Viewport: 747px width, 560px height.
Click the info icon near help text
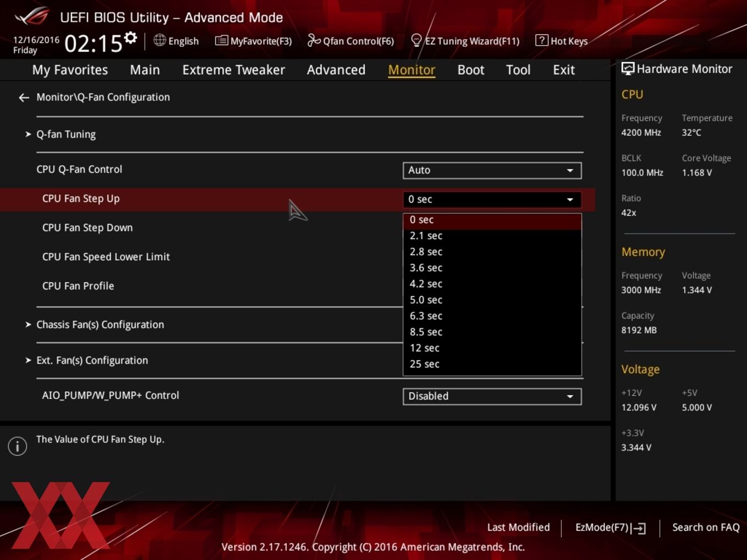[18, 446]
